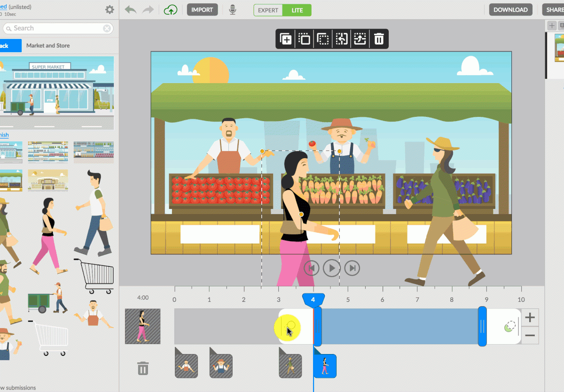The height and width of the screenshot is (392, 564).
Task: Delete selected object with floating toolbar trash
Action: tap(379, 39)
